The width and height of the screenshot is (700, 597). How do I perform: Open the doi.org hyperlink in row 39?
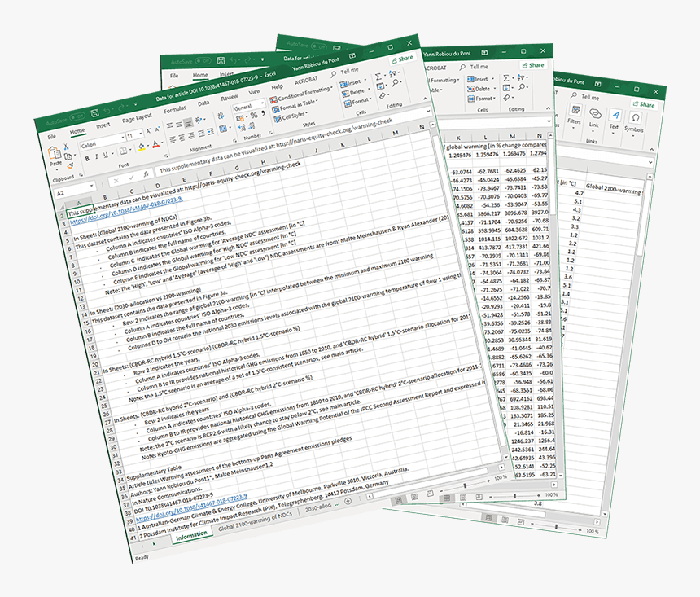(191, 507)
